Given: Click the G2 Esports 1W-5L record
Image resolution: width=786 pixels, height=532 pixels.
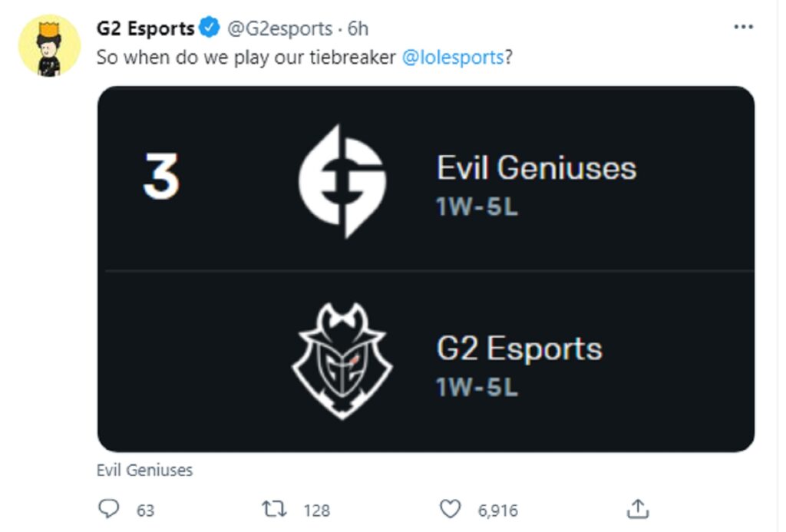Looking at the screenshot, I should tap(477, 387).
